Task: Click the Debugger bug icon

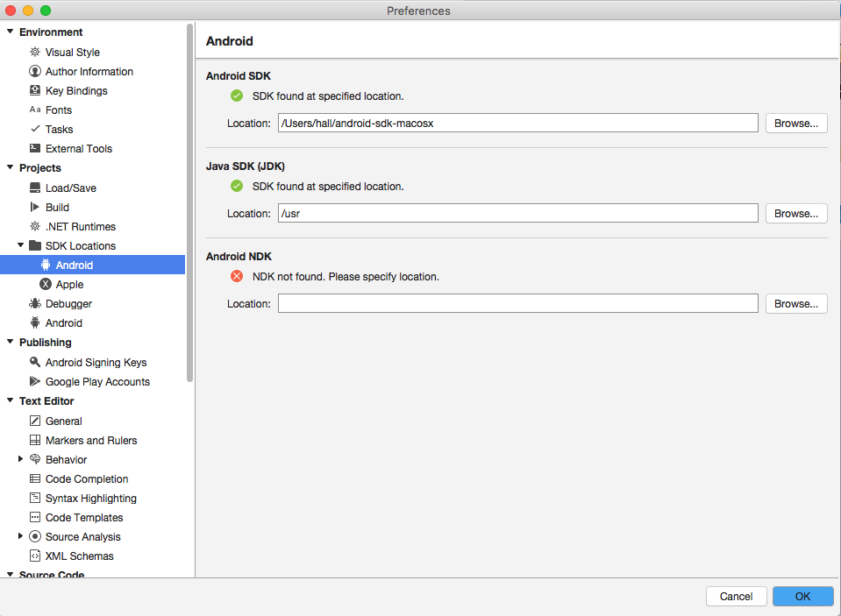Action: pyautogui.click(x=35, y=304)
